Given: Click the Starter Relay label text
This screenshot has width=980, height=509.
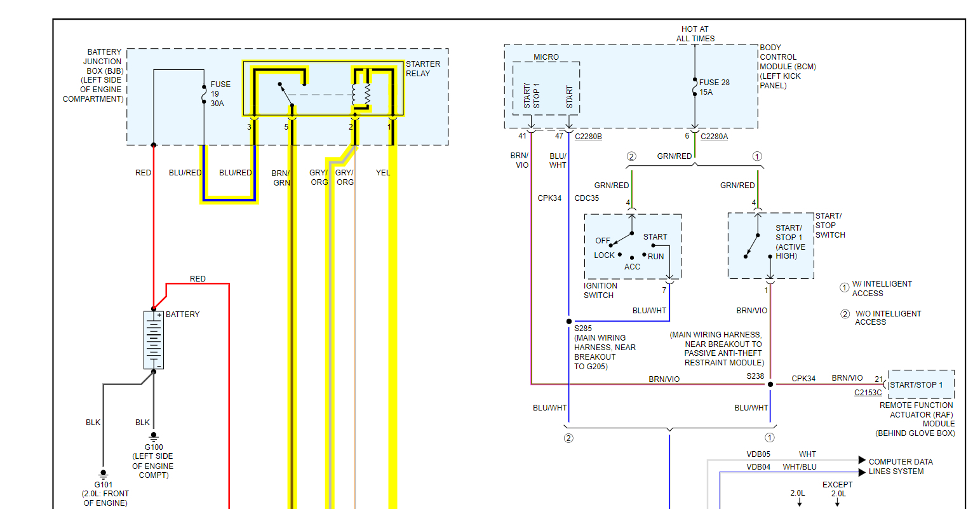Looking at the screenshot, I should 423,69.
